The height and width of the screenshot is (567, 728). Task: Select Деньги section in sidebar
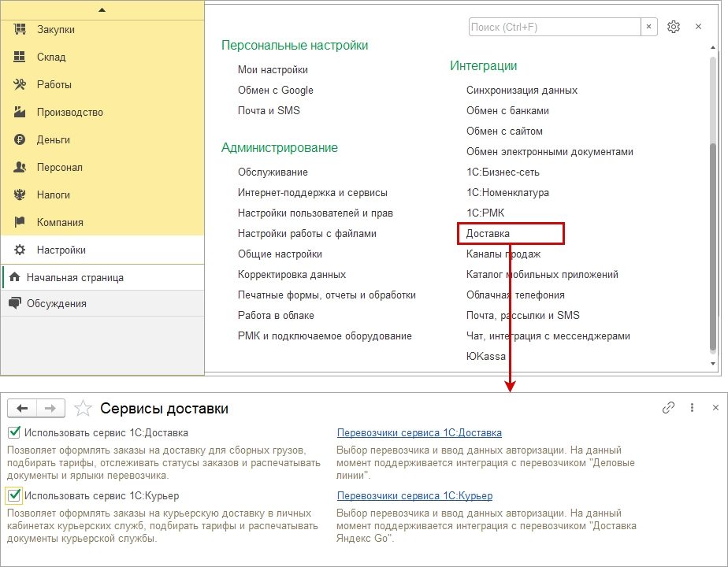pos(102,139)
